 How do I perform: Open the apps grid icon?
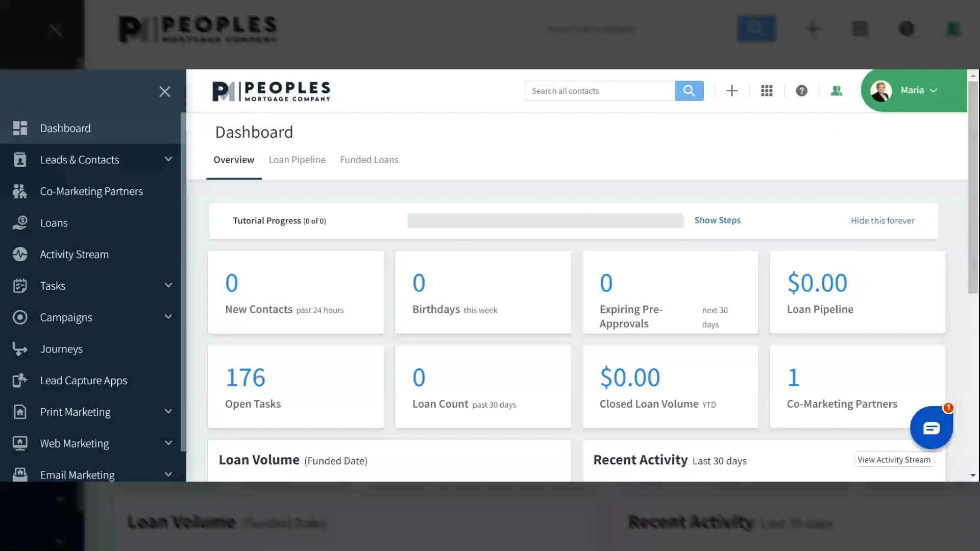pyautogui.click(x=767, y=91)
